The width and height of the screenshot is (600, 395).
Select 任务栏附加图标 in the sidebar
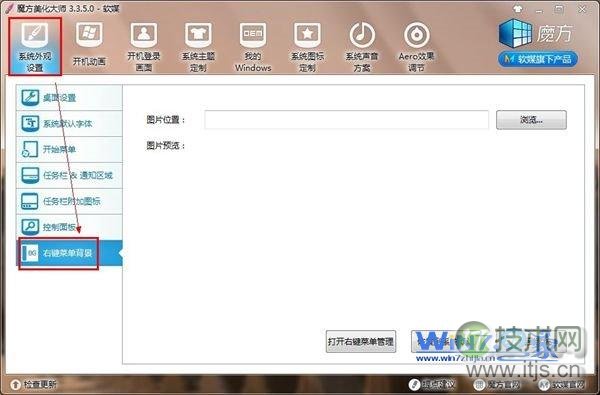click(69, 201)
